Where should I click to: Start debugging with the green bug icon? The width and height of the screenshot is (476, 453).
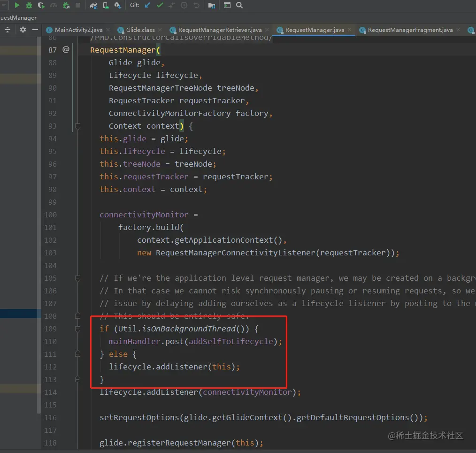29,5
